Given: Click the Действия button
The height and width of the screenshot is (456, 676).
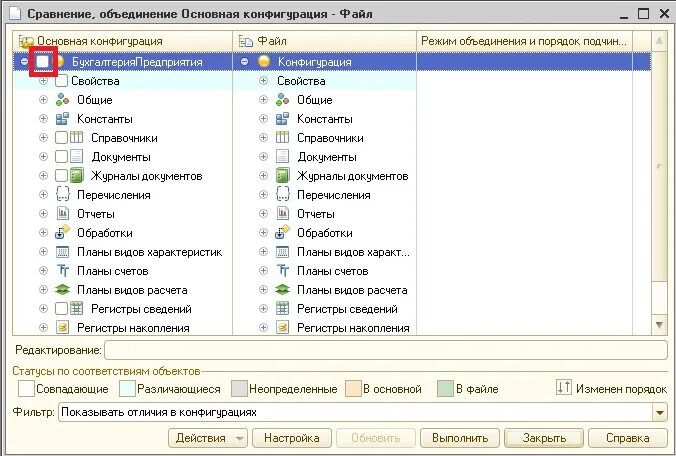Looking at the screenshot, I should pos(208,438).
